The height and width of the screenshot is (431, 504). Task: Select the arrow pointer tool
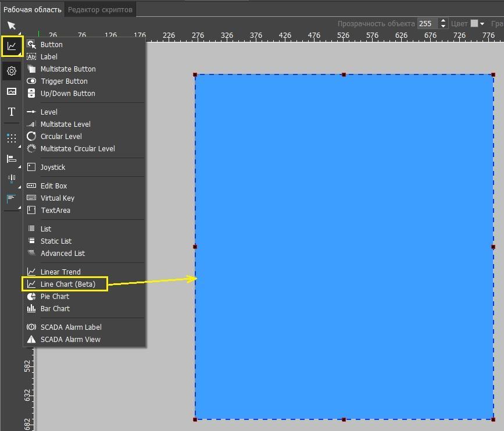[11, 26]
